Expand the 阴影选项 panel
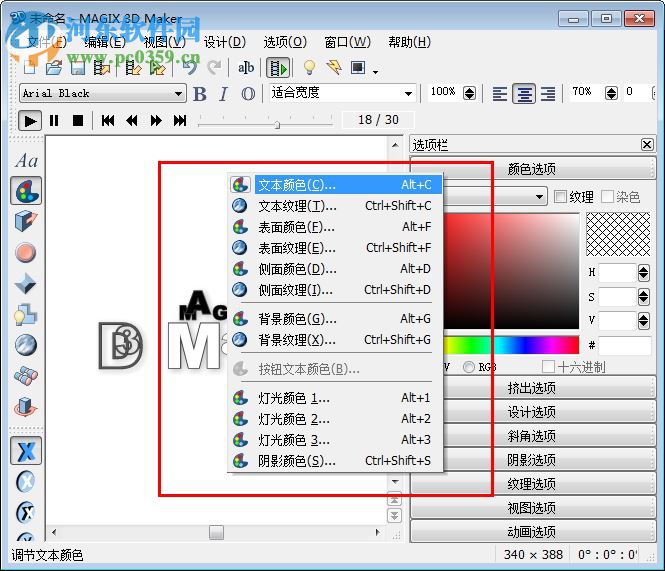Viewport: 665px width, 571px height. tap(533, 460)
